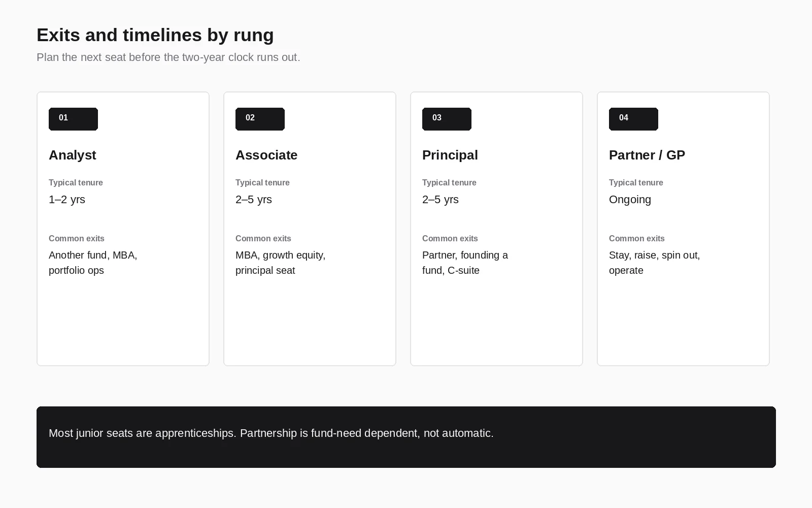812x508 pixels.
Task: Select "Typical tenure" label in the Principal card
Action: coord(449,182)
